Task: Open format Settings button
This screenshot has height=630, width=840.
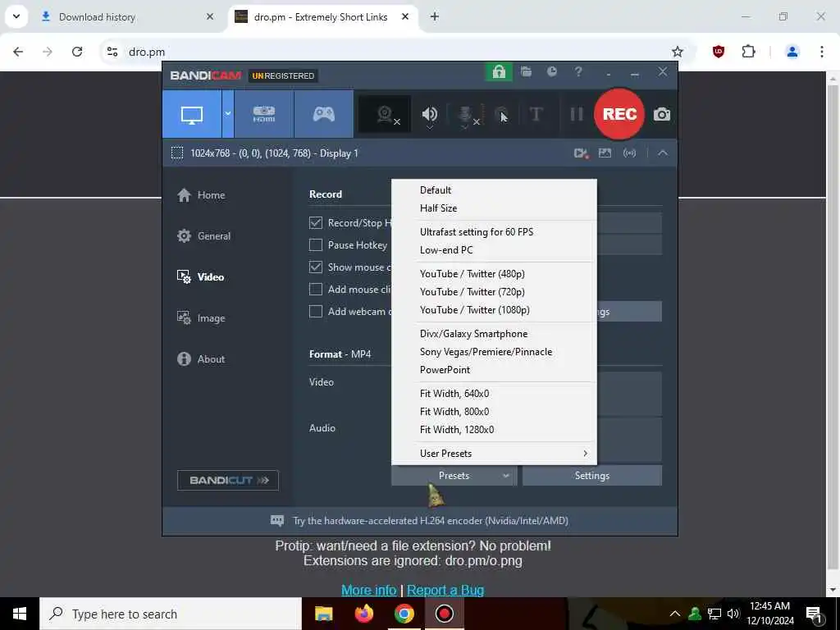Action: (x=592, y=476)
